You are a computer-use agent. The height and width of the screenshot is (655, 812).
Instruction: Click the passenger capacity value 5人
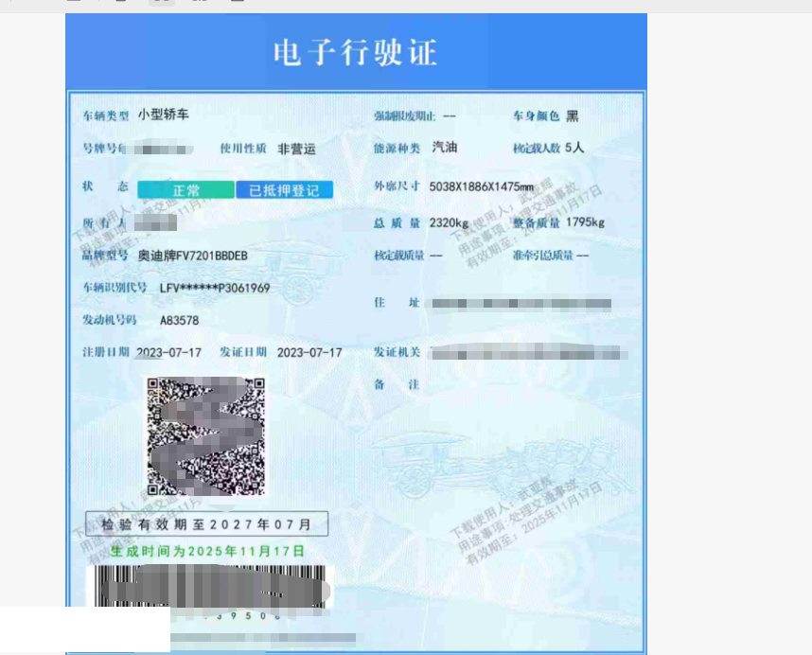[x=574, y=148]
